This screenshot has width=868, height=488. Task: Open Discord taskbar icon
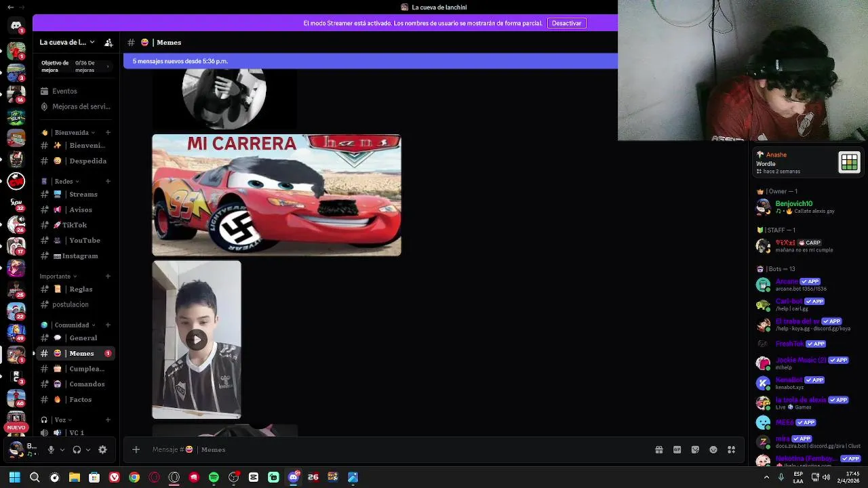(294, 477)
